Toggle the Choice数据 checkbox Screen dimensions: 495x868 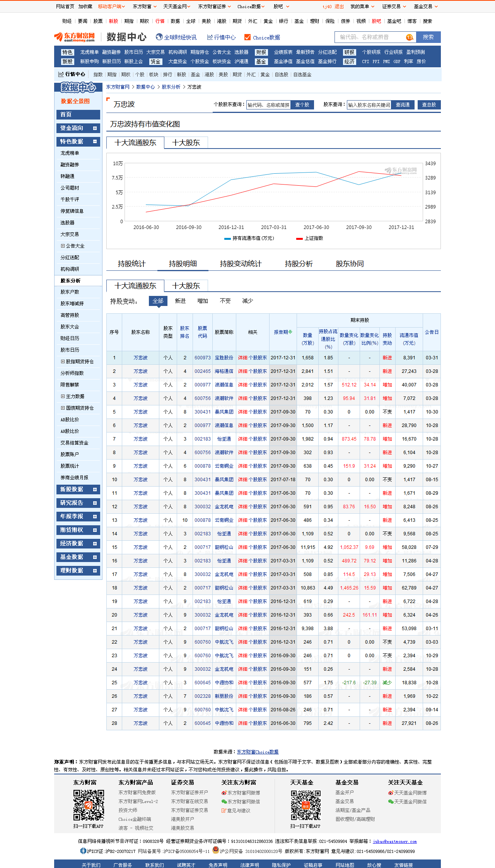[x=247, y=37]
